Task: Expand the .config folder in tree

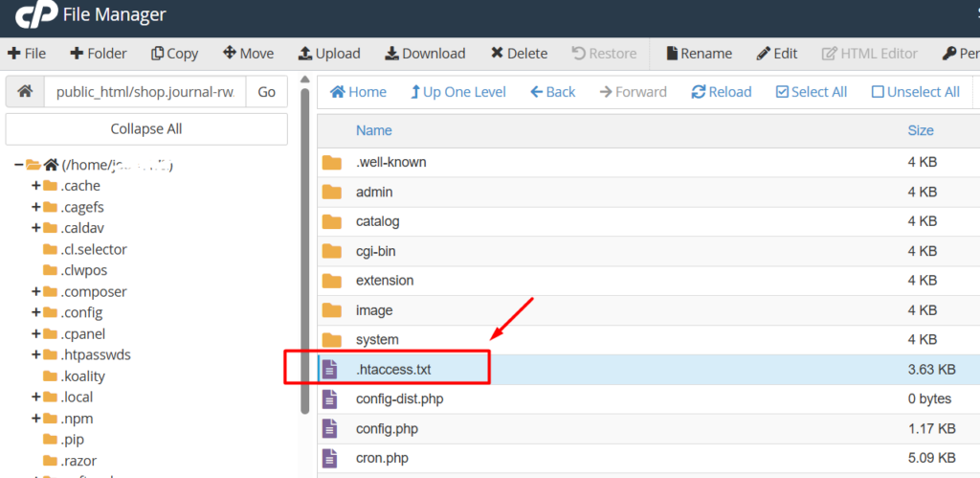Action: tap(35, 313)
